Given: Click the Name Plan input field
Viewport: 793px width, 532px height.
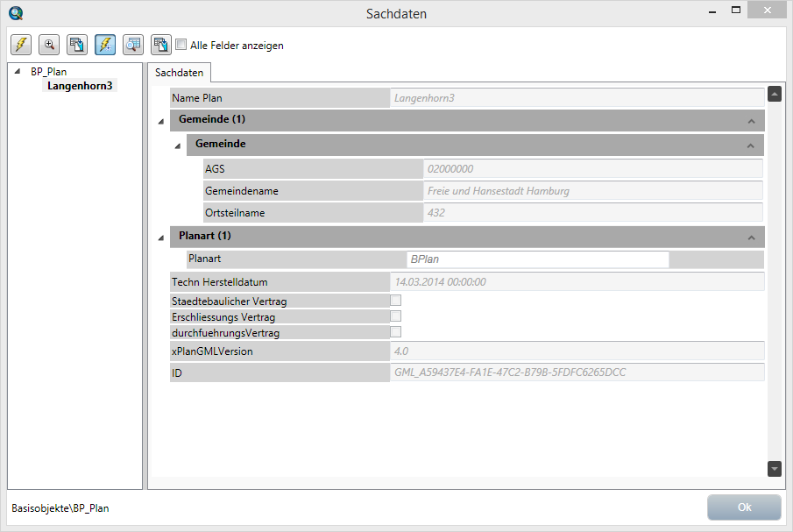Looking at the screenshot, I should tap(578, 97).
